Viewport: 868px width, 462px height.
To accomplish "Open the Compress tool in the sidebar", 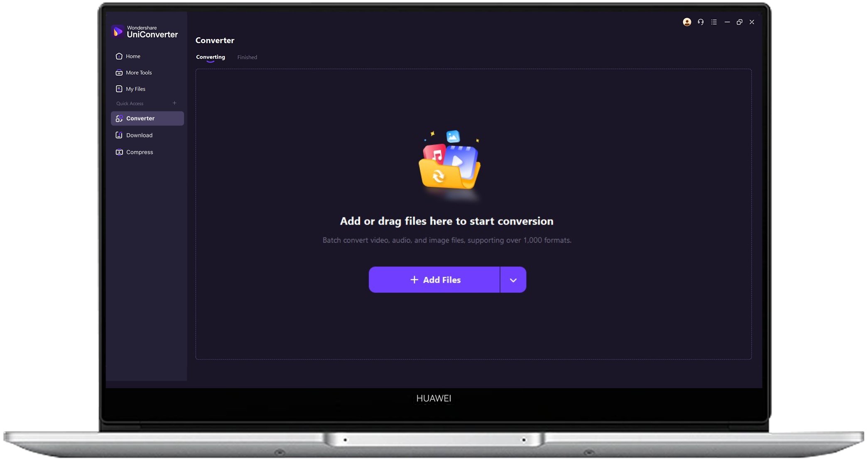I will coord(139,152).
